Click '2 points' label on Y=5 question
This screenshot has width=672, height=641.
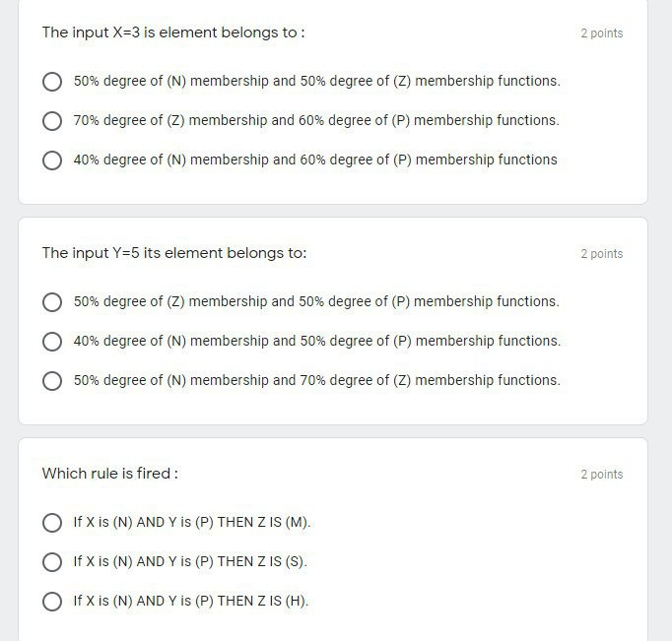coord(602,254)
